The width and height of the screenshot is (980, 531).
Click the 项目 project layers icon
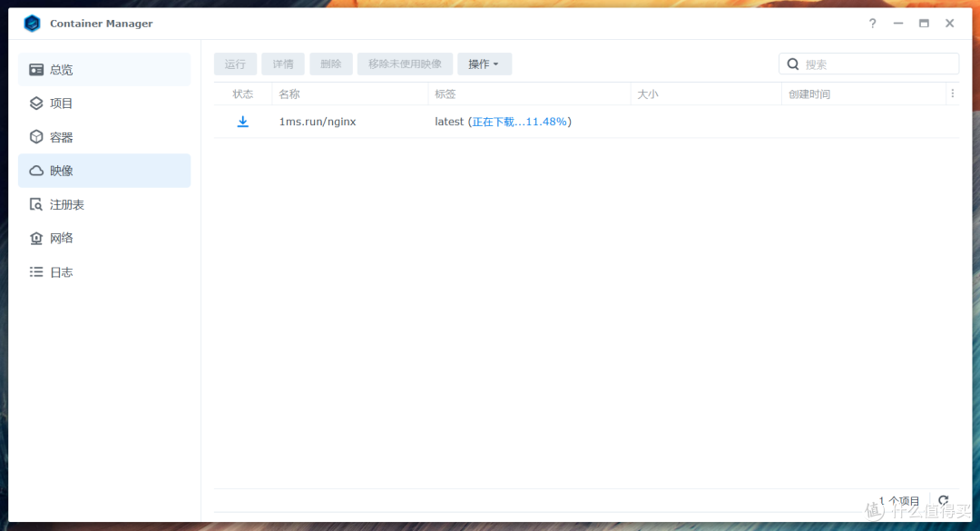tap(36, 103)
